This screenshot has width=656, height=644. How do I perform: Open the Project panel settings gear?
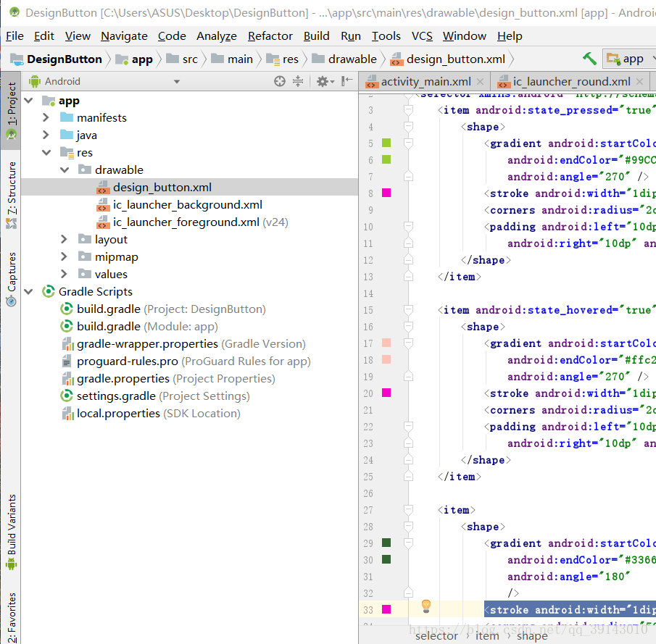point(325,81)
